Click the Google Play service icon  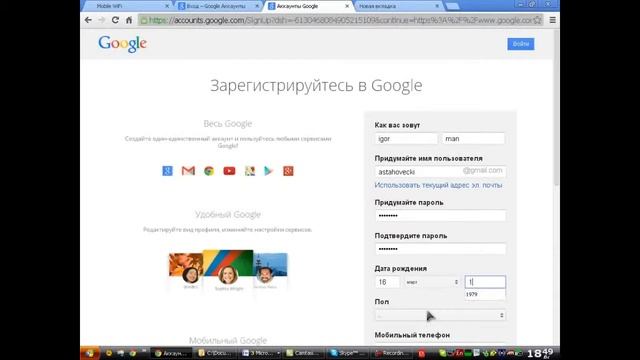click(x=269, y=171)
